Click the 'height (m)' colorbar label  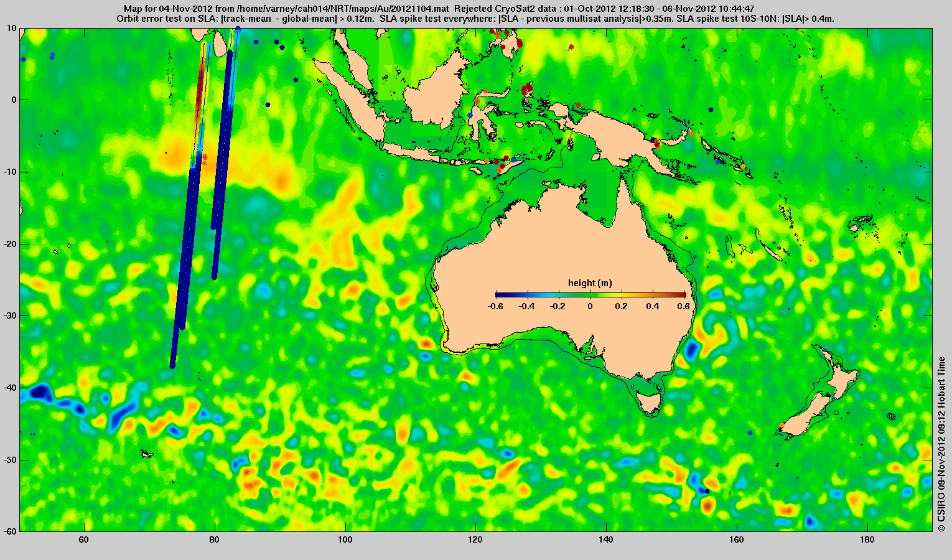[x=590, y=283]
